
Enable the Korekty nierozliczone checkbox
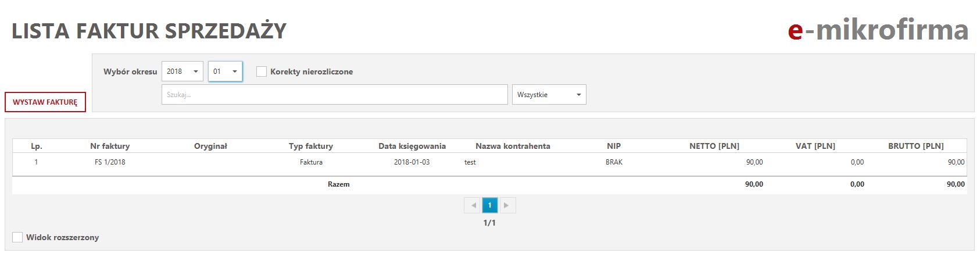[262, 72]
